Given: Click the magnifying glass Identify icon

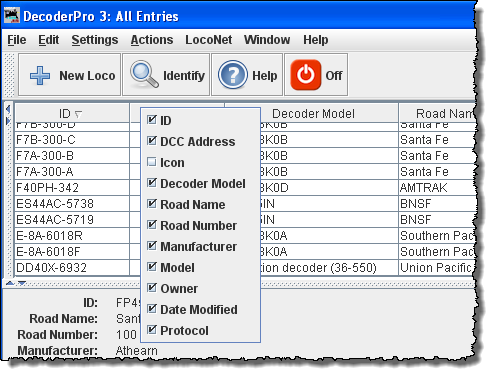Looking at the screenshot, I should coord(144,74).
